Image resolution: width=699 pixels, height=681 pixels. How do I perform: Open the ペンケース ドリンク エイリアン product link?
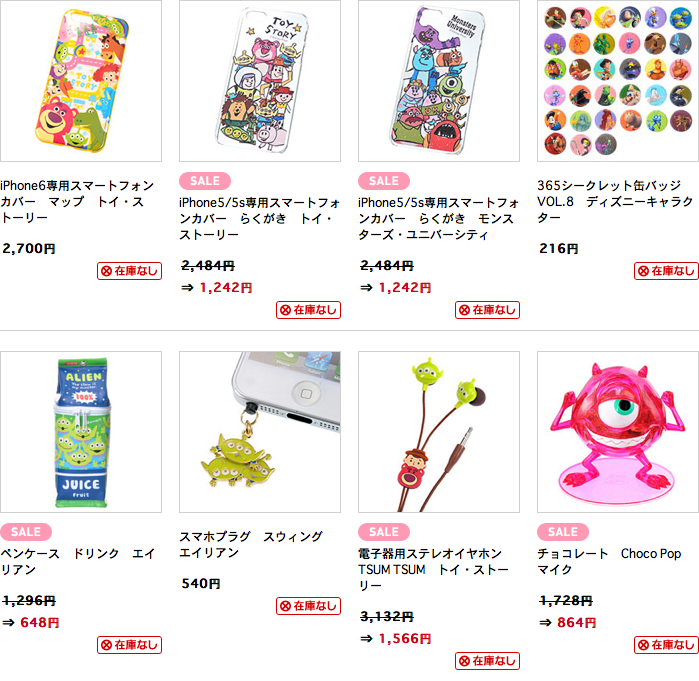point(78,562)
